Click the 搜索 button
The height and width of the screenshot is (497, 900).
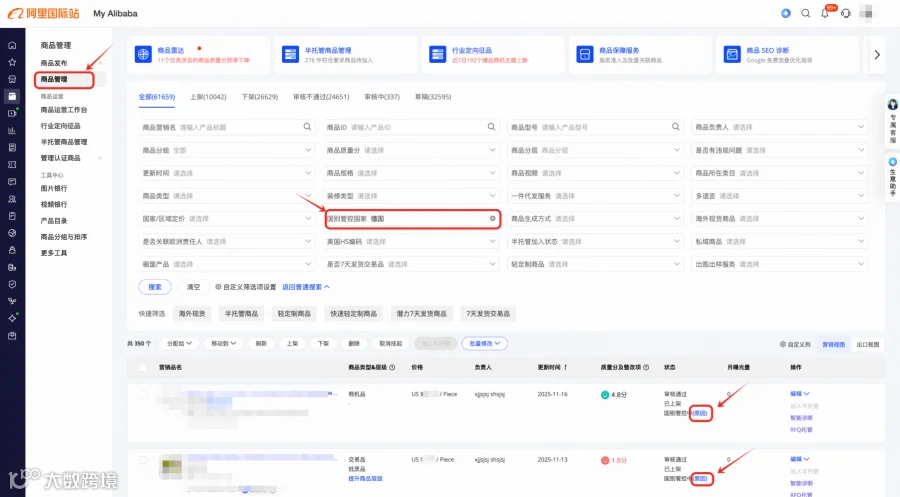[155, 287]
